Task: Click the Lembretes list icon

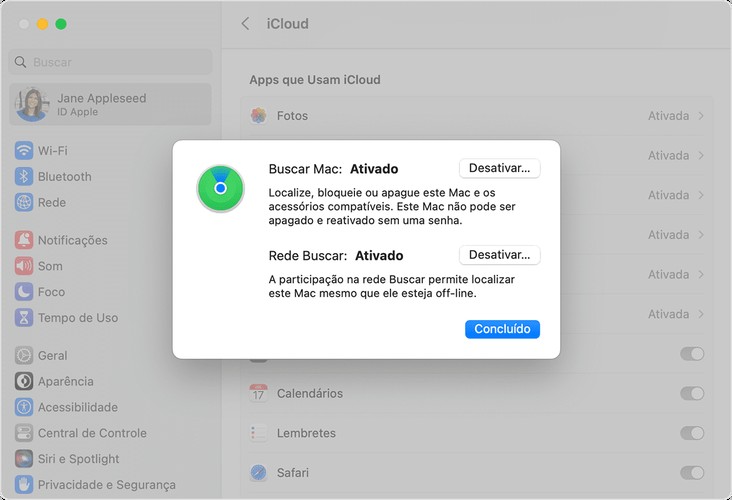Action: 258,433
